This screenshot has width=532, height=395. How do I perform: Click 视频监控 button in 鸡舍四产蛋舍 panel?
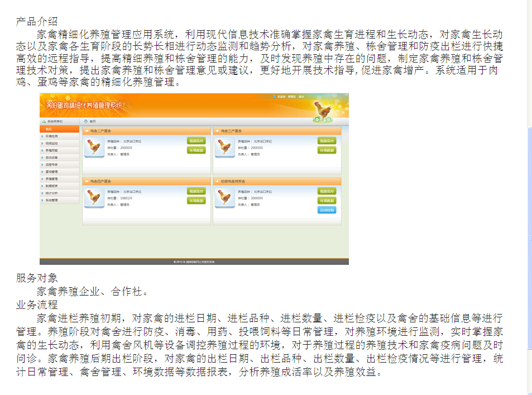click(196, 191)
